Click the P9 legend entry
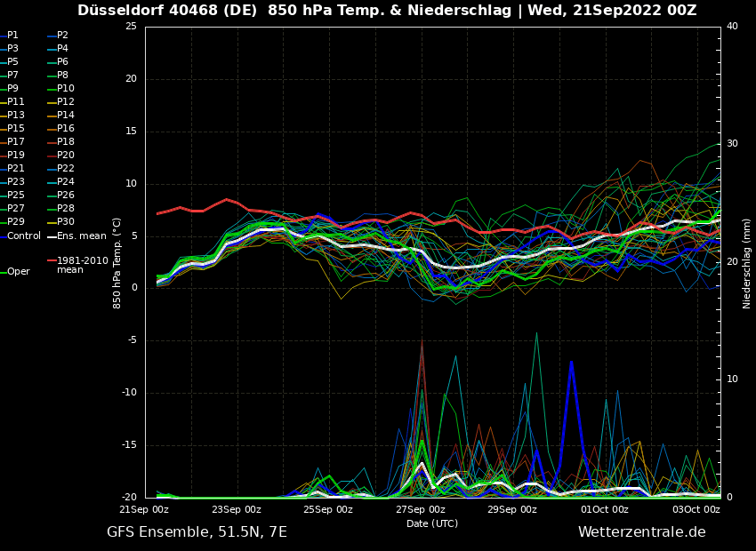The image size is (756, 551). coord(12,89)
